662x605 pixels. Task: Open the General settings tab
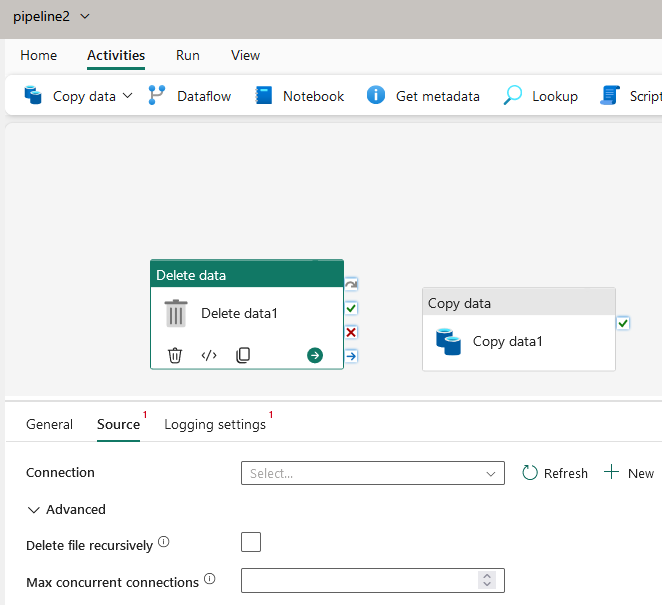49,424
